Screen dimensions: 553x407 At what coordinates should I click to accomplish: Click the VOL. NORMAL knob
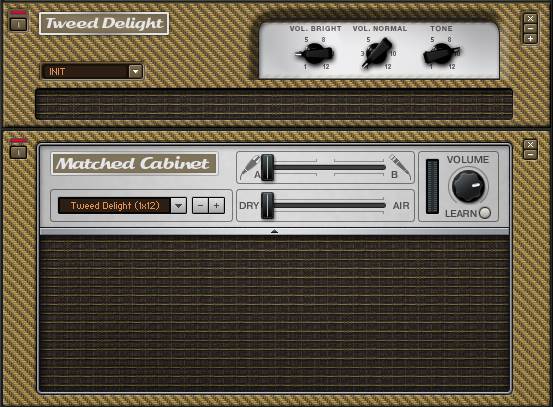click(x=378, y=53)
